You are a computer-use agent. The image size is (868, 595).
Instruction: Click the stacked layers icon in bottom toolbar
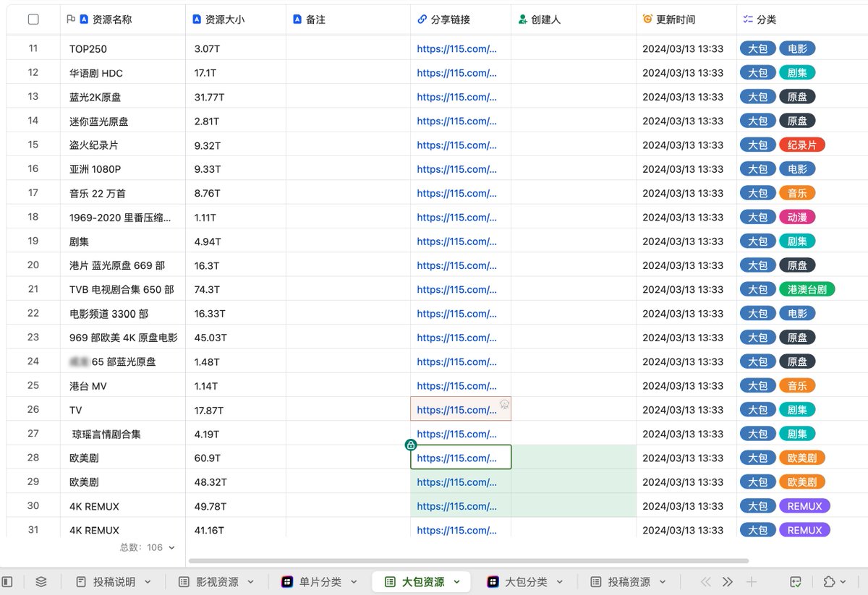tap(41, 581)
